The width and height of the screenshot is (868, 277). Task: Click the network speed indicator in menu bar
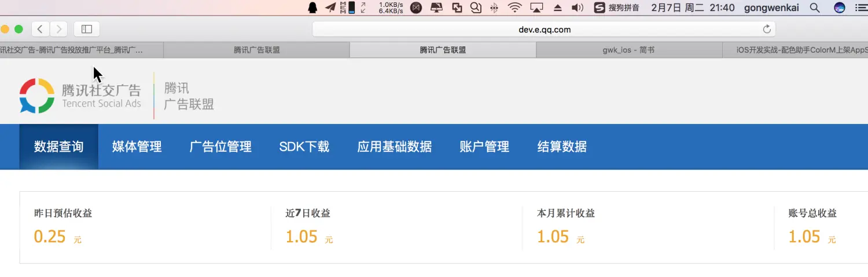pyautogui.click(x=391, y=8)
